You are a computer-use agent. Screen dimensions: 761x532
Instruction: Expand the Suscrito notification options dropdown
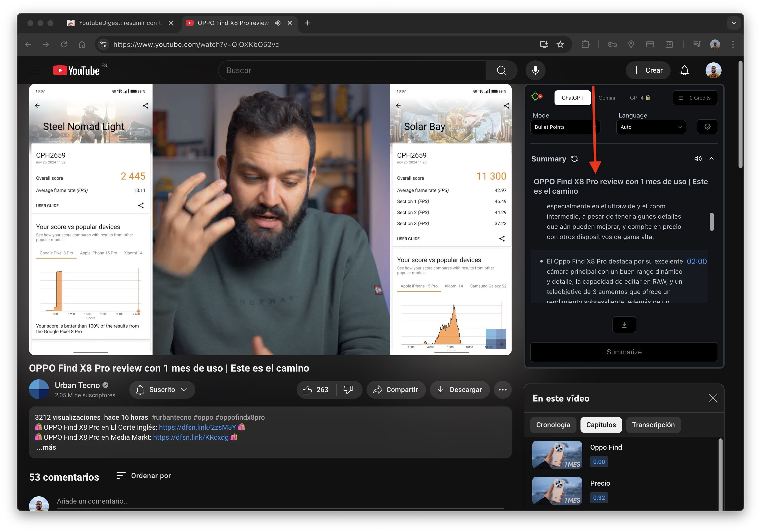(x=162, y=390)
